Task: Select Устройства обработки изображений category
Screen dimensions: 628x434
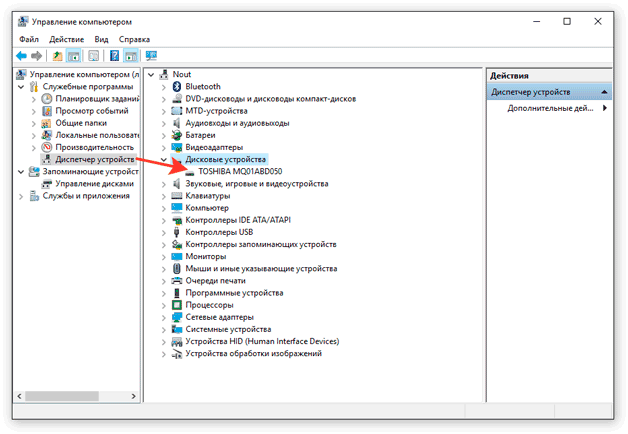Action: (x=254, y=354)
